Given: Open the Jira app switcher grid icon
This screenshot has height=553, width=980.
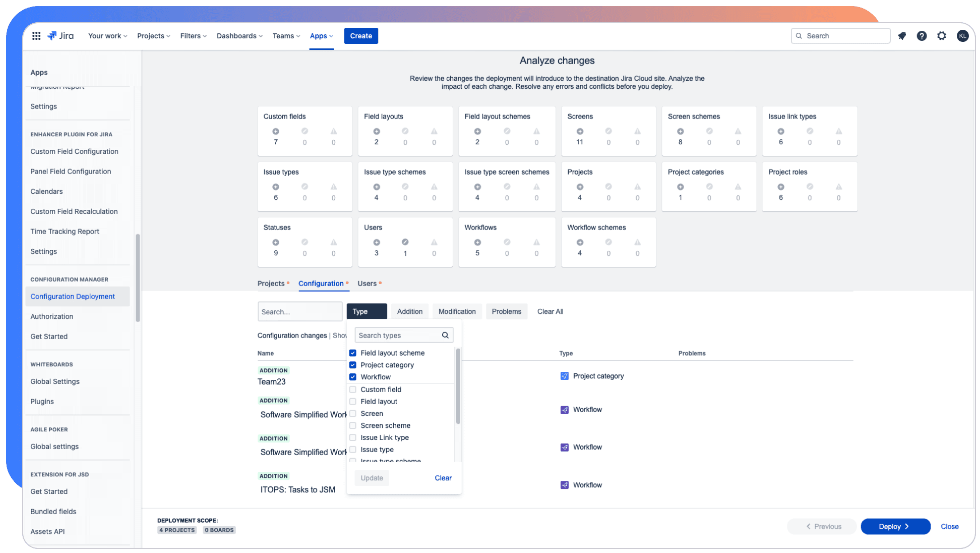Looking at the screenshot, I should pos(36,35).
